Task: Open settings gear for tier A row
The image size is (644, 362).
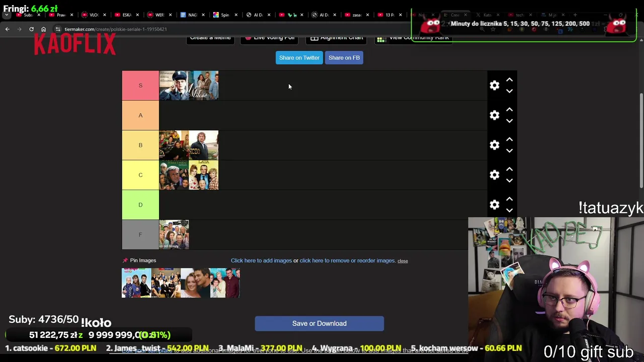Action: point(495,115)
